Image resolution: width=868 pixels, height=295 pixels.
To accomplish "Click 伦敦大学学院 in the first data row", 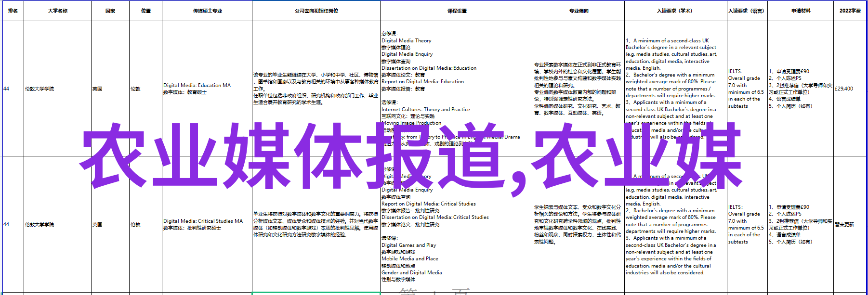I will pyautogui.click(x=39, y=89).
